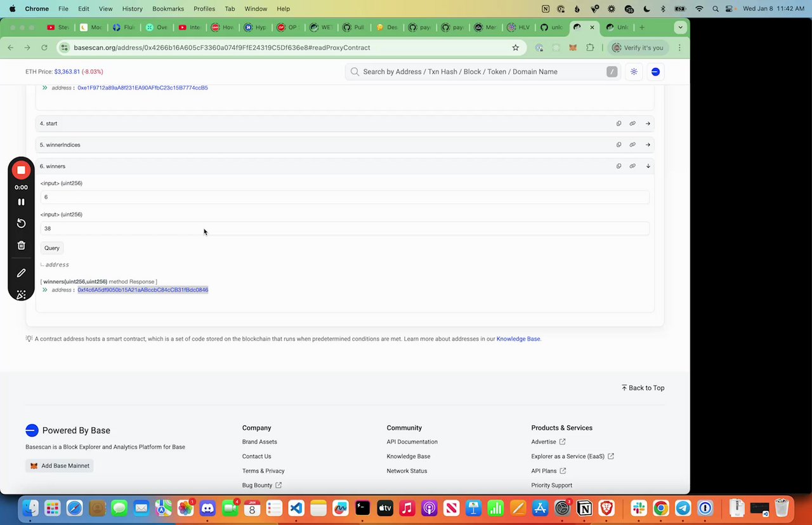The image size is (812, 525).
Task: Restart recording with the undo arrow icon
Action: coord(21,223)
